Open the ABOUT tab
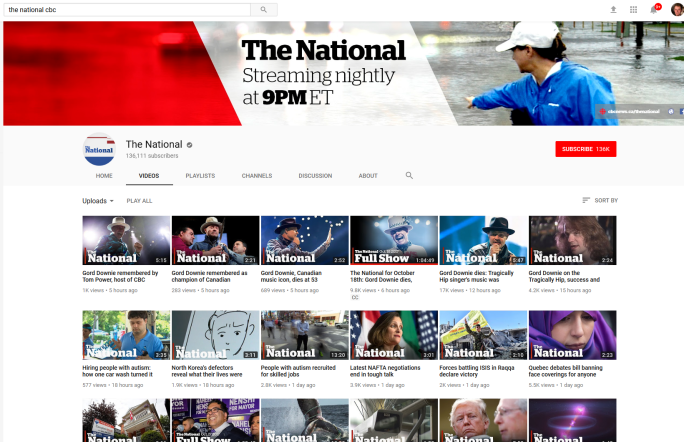Screen dimensions: 684x442 point(368,176)
